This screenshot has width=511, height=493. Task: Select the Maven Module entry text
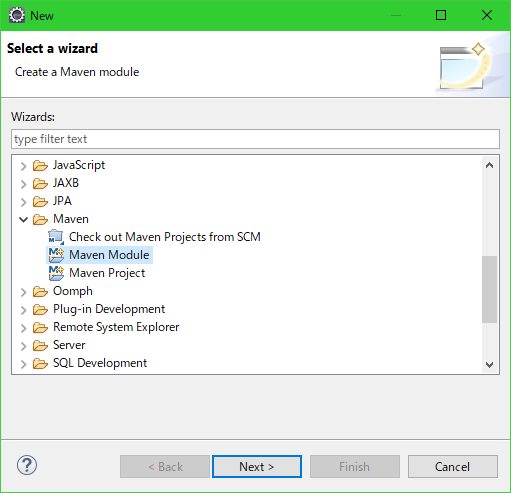pyautogui.click(x=109, y=255)
